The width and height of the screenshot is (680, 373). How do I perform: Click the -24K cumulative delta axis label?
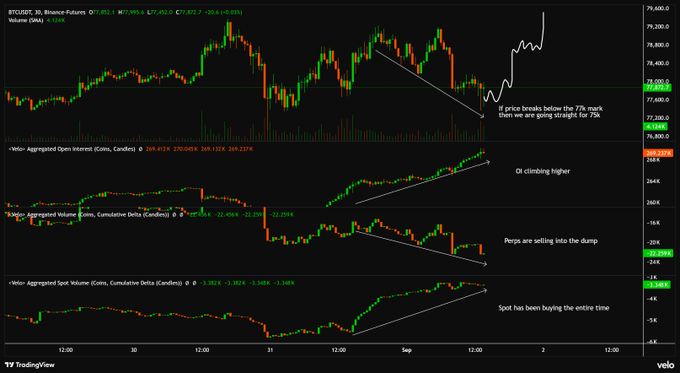[653, 262]
